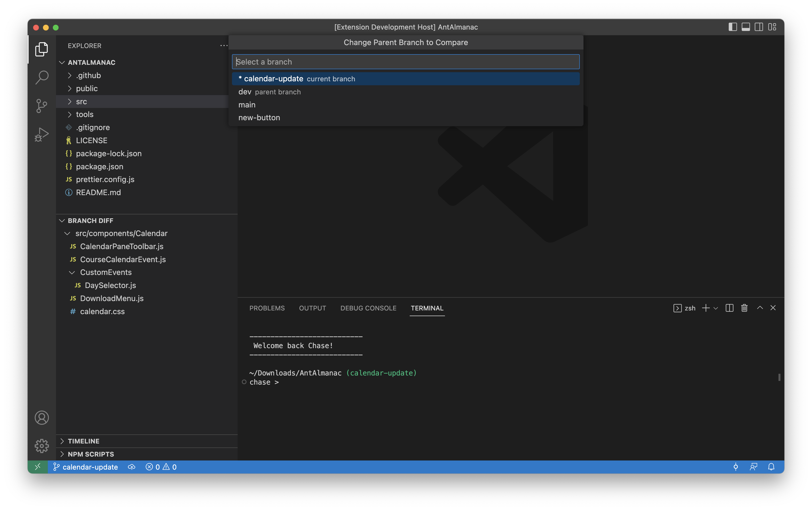Viewport: 812px width, 510px height.
Task: Expand the TIMELINE section
Action: (x=83, y=441)
